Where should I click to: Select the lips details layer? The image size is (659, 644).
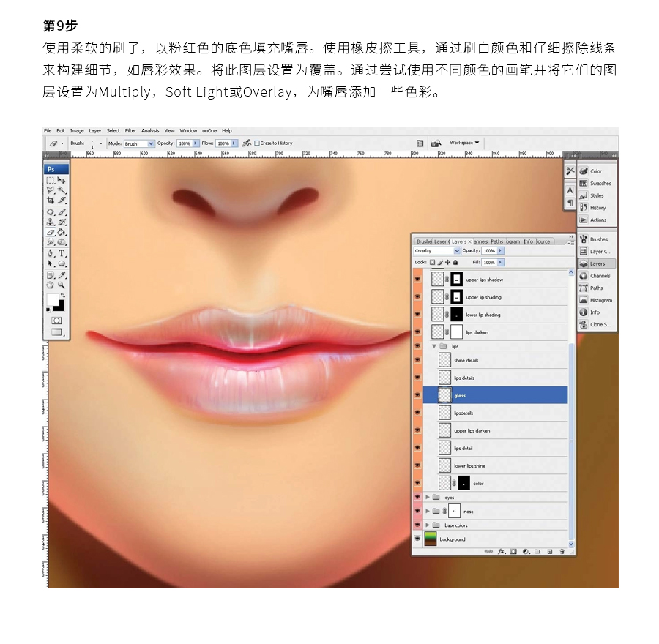[x=496, y=378]
